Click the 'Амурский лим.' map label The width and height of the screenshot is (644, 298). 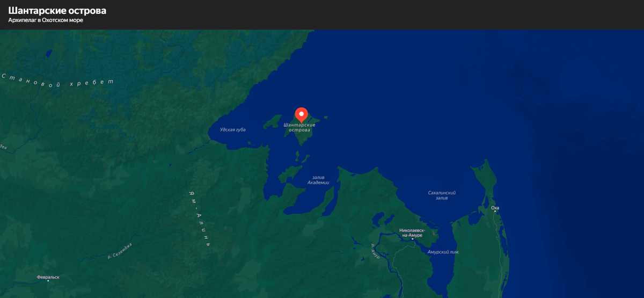coord(443,252)
